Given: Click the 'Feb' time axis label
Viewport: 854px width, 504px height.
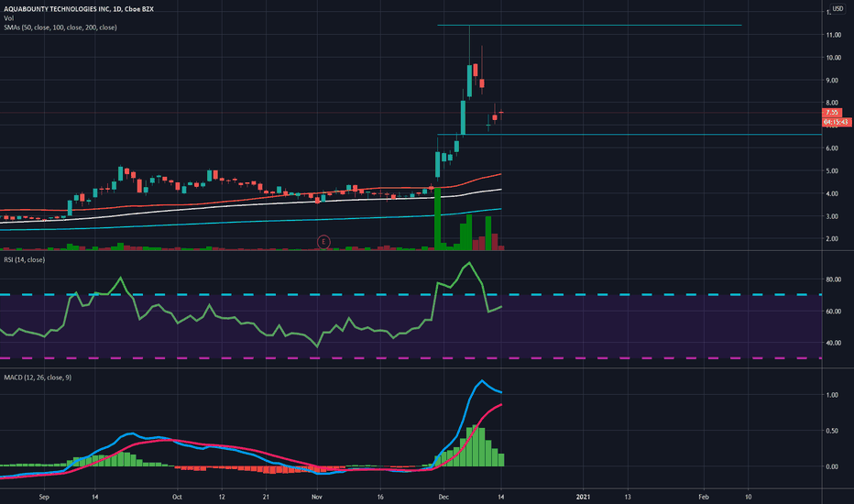Looking at the screenshot, I should [x=704, y=497].
